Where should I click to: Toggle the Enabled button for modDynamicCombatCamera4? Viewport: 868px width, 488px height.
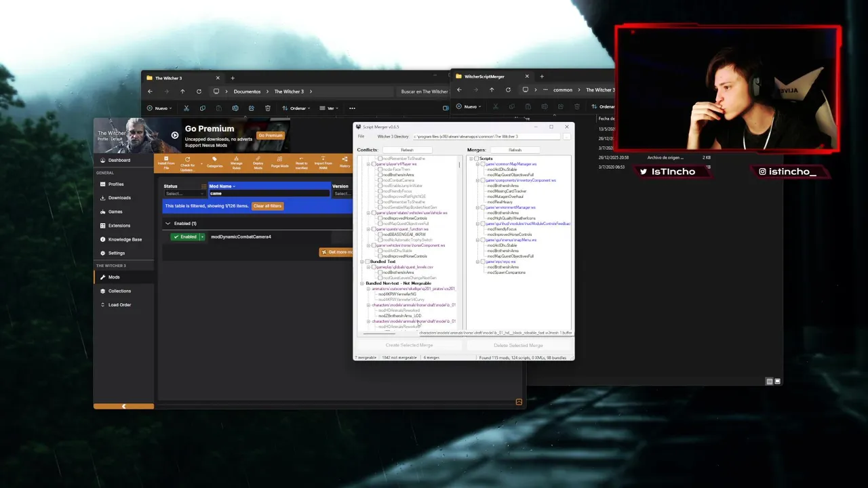184,237
